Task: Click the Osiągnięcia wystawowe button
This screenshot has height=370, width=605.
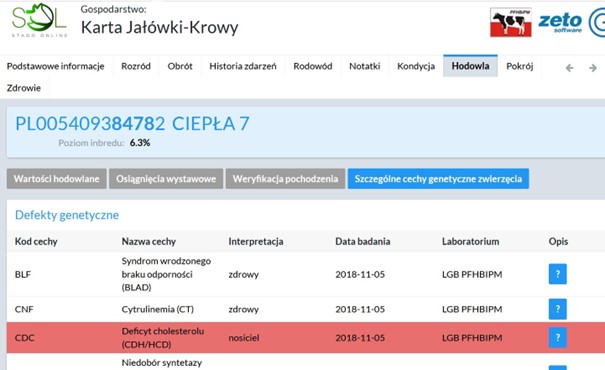Action: pyautogui.click(x=166, y=179)
